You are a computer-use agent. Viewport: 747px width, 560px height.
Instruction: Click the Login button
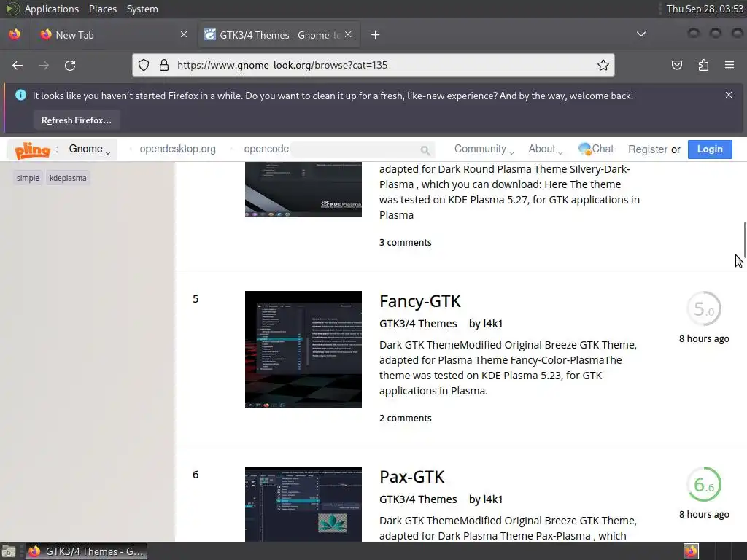(710, 149)
